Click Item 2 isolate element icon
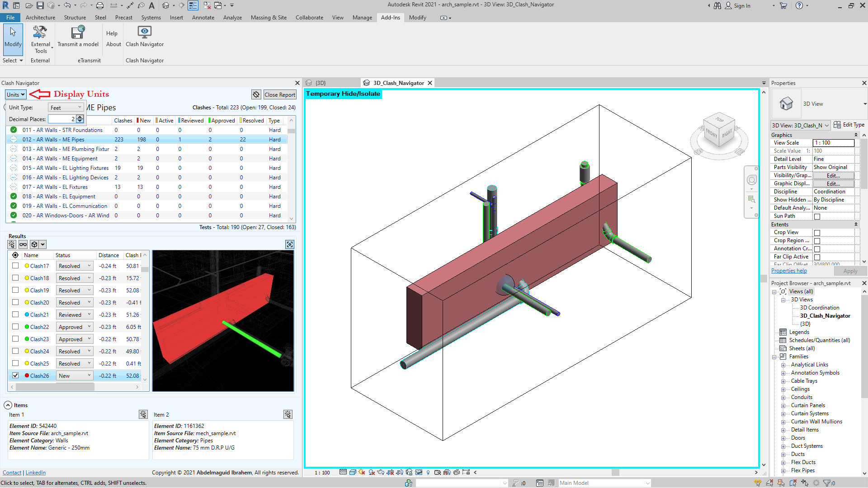The height and width of the screenshot is (488, 868). click(288, 414)
